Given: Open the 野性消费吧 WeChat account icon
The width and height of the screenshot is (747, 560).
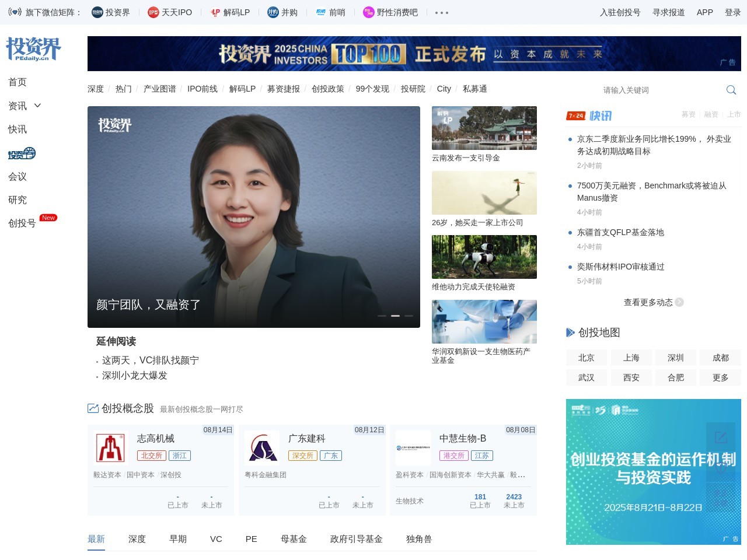Looking at the screenshot, I should [368, 12].
